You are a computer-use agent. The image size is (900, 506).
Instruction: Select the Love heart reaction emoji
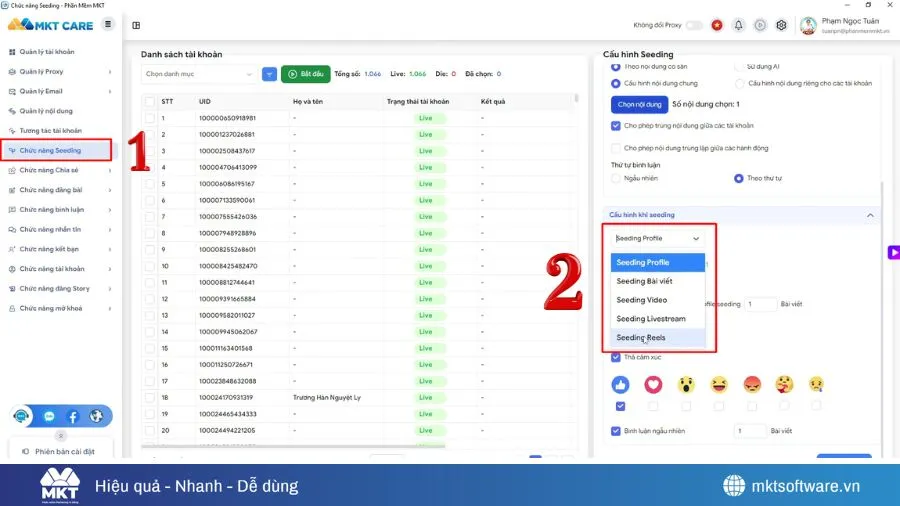click(x=653, y=384)
